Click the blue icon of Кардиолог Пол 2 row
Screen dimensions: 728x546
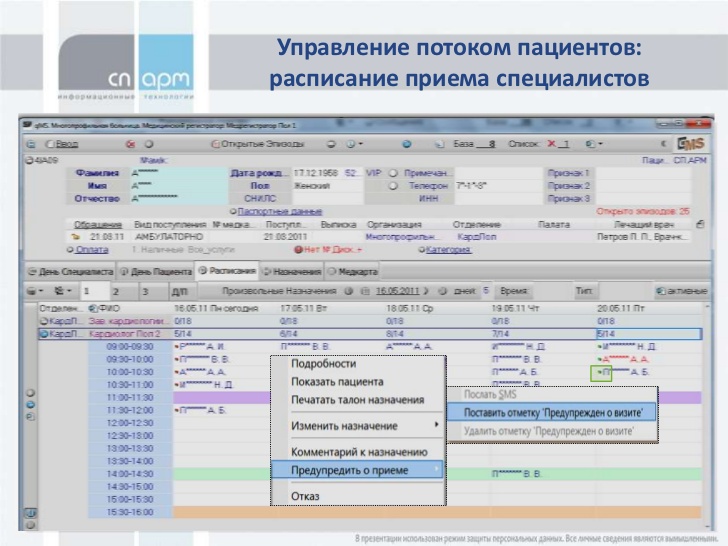point(44,334)
